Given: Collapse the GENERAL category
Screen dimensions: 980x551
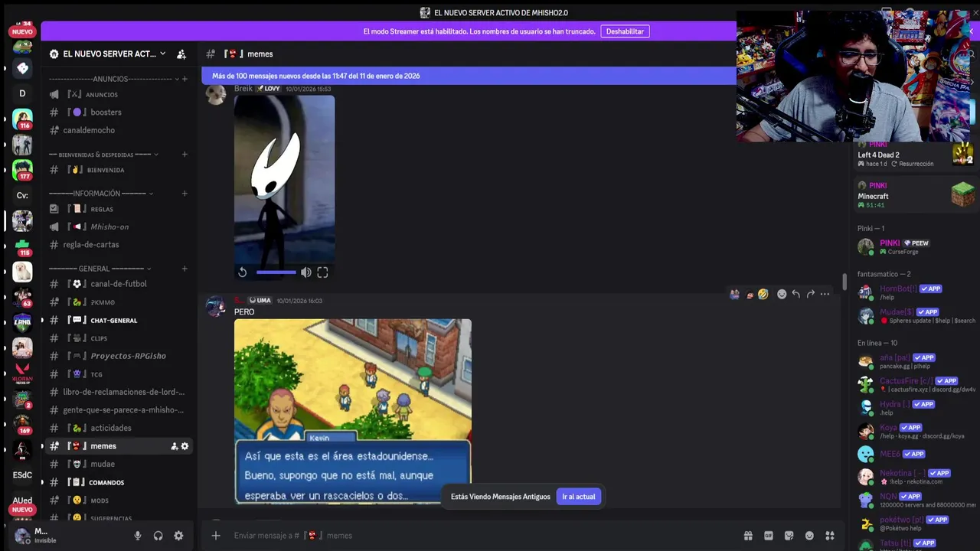Looking at the screenshot, I should coord(100,269).
